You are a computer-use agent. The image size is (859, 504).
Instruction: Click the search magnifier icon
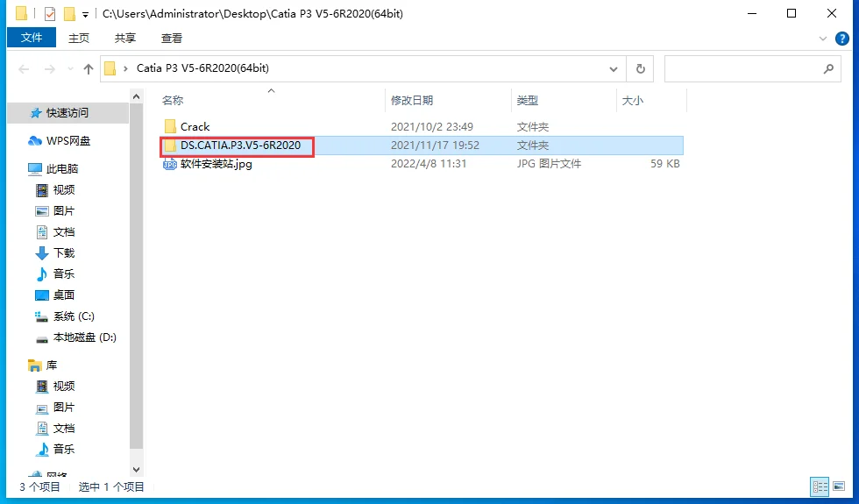click(828, 68)
